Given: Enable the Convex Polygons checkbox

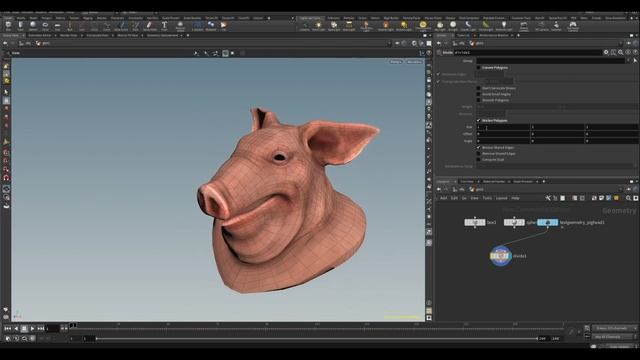Looking at the screenshot, I should tap(478, 67).
